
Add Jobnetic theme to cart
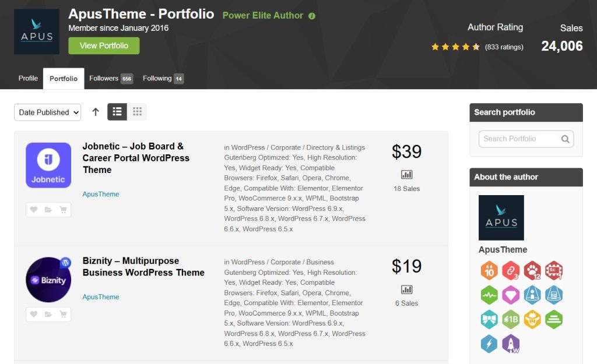point(63,210)
